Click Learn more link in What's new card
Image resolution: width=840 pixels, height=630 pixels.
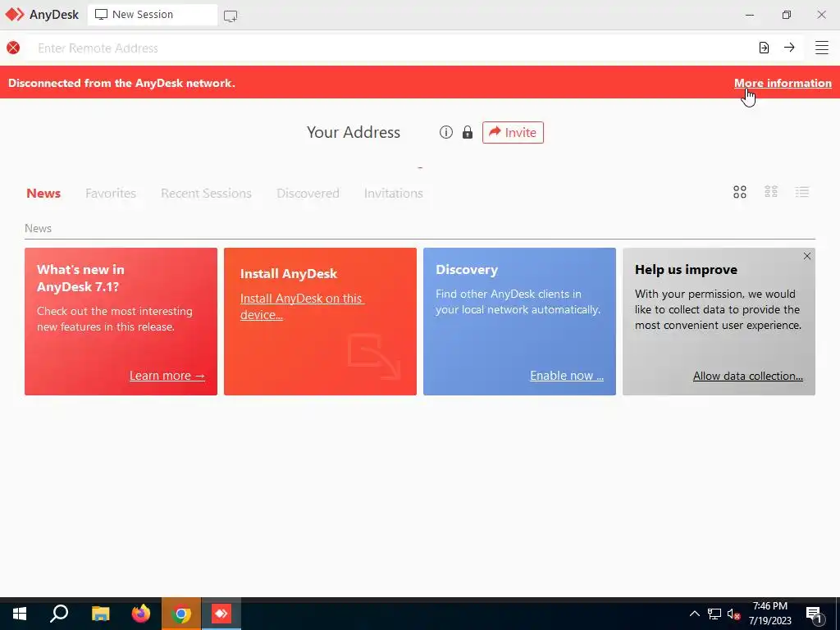(x=167, y=376)
